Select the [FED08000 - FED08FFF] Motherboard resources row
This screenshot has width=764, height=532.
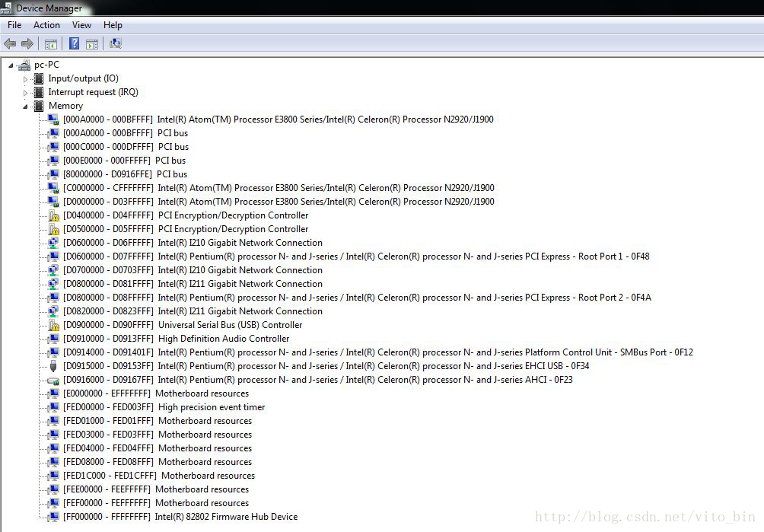pos(158,462)
